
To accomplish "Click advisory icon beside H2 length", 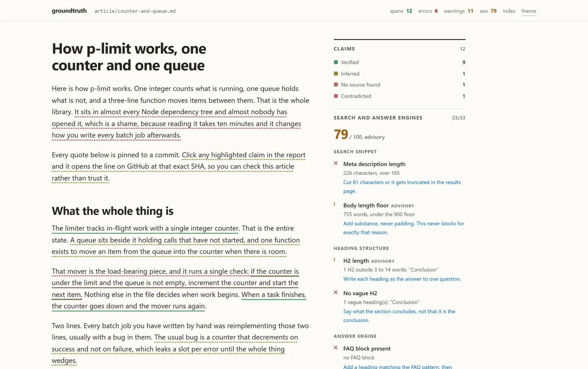I will [x=335, y=260].
